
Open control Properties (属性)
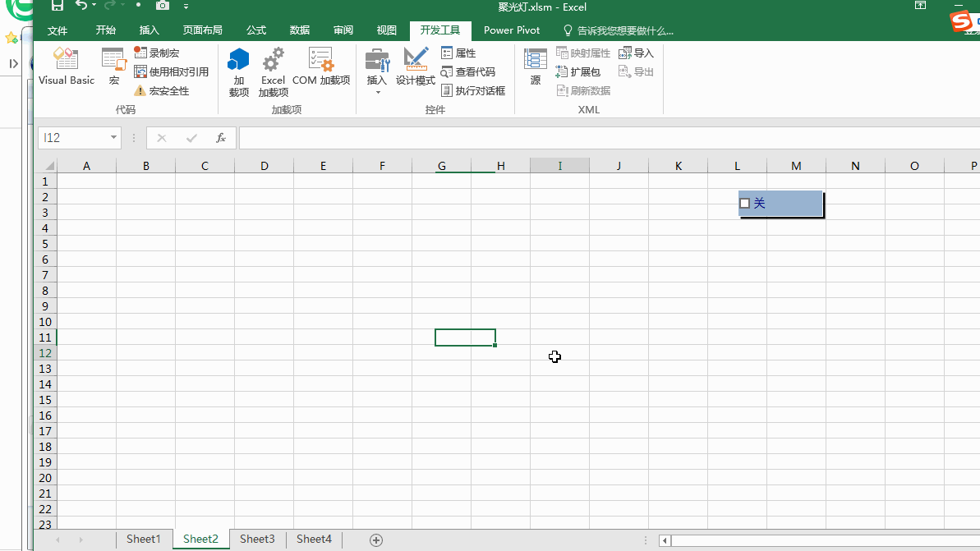(458, 53)
